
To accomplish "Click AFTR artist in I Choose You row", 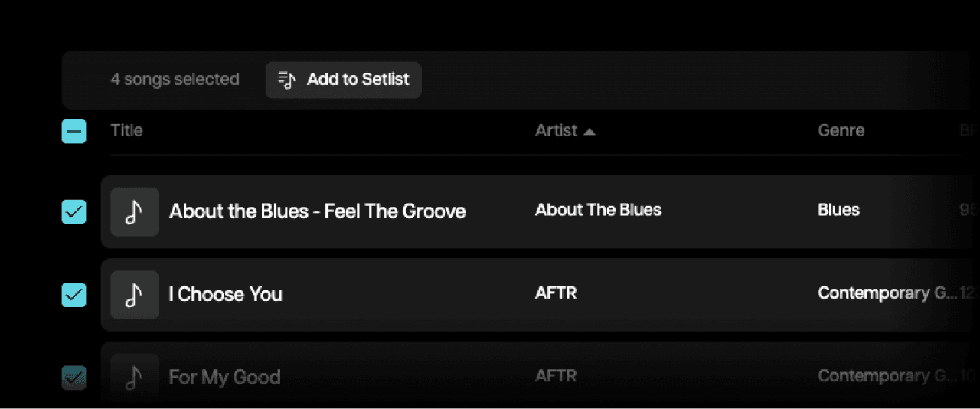I will [x=556, y=293].
